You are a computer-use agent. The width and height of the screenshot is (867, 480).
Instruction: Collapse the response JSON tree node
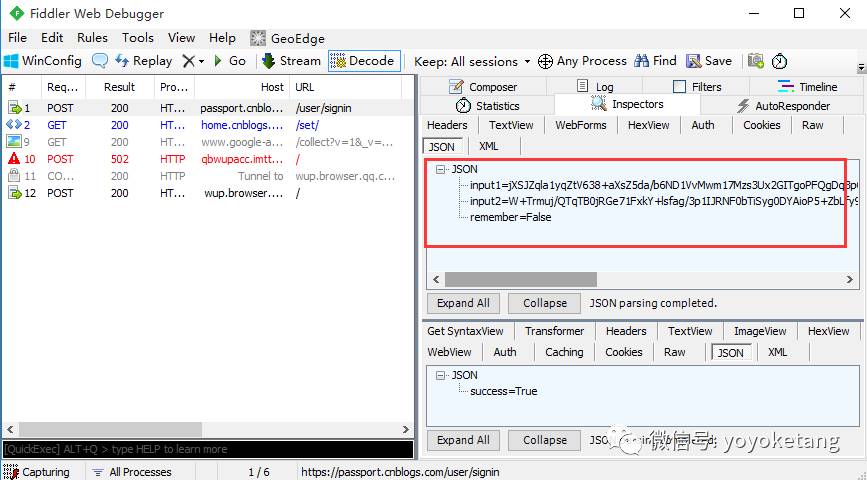[441, 375]
